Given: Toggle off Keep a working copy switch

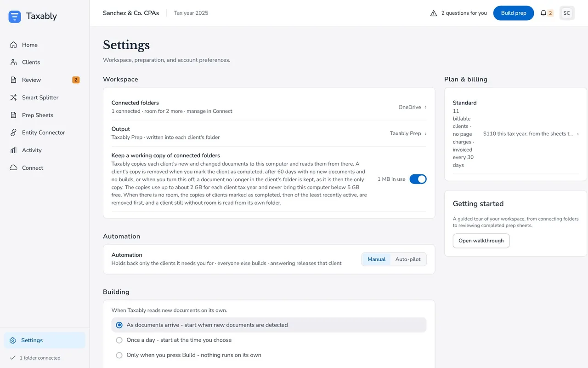Looking at the screenshot, I should (418, 179).
